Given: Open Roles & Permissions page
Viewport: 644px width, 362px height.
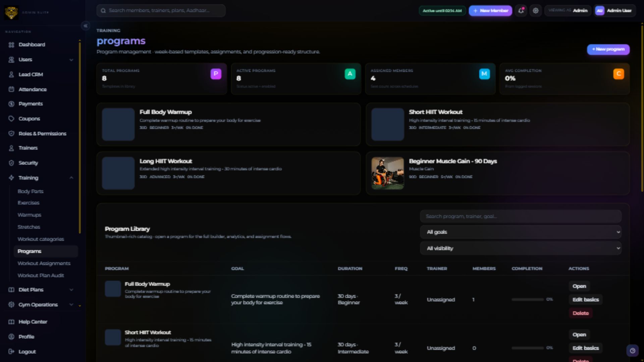Looking at the screenshot, I should pos(42,133).
